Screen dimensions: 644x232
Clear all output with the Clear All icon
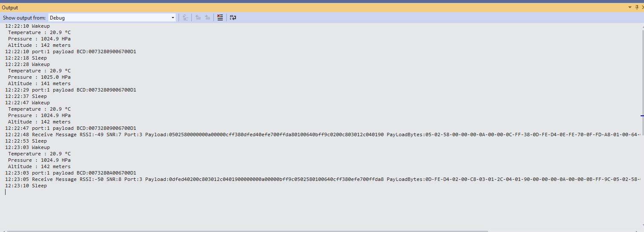(220, 17)
